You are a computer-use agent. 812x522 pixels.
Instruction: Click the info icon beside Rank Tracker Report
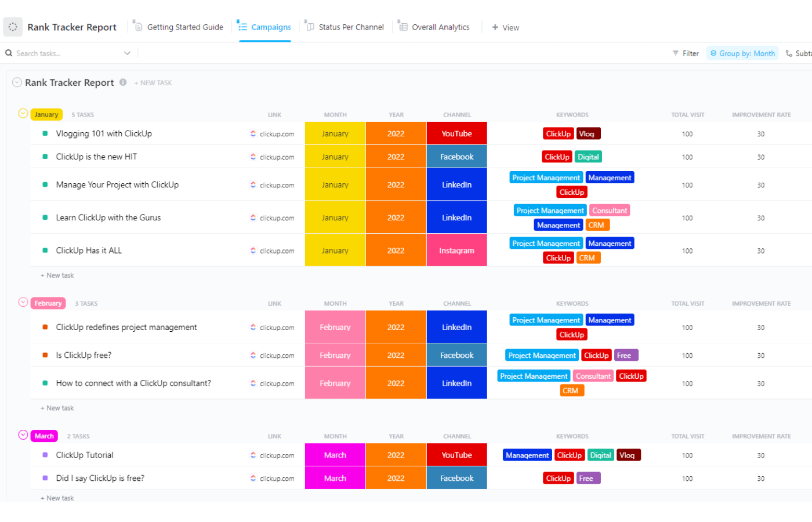click(x=123, y=82)
